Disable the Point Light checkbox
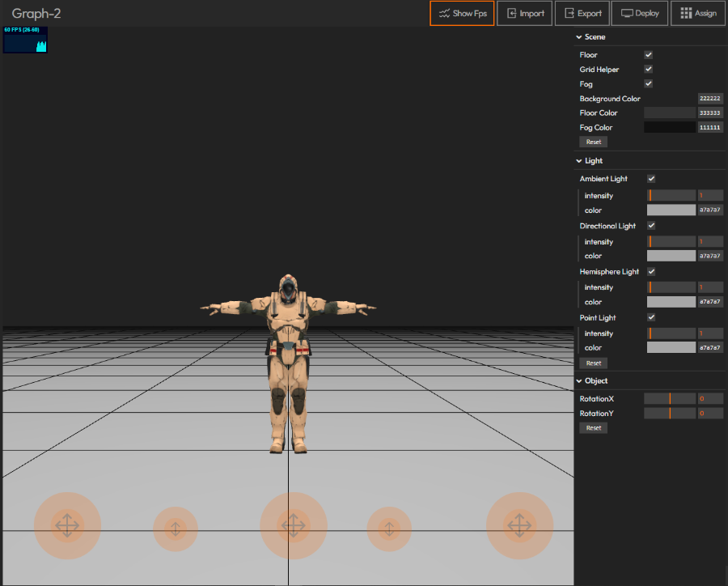The height and width of the screenshot is (586, 728). click(651, 317)
